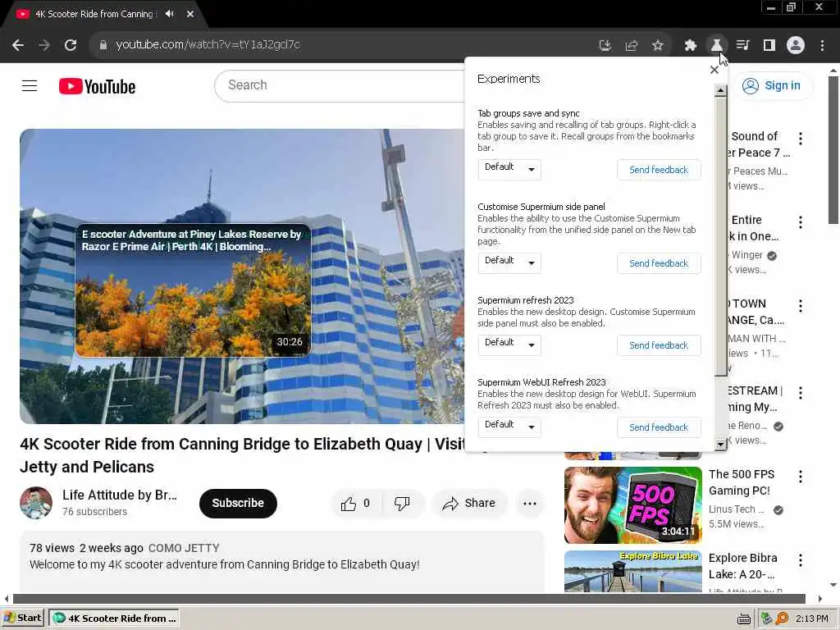
Task: Open The 500 FPS Gaming PC thumbnail
Action: [632, 504]
